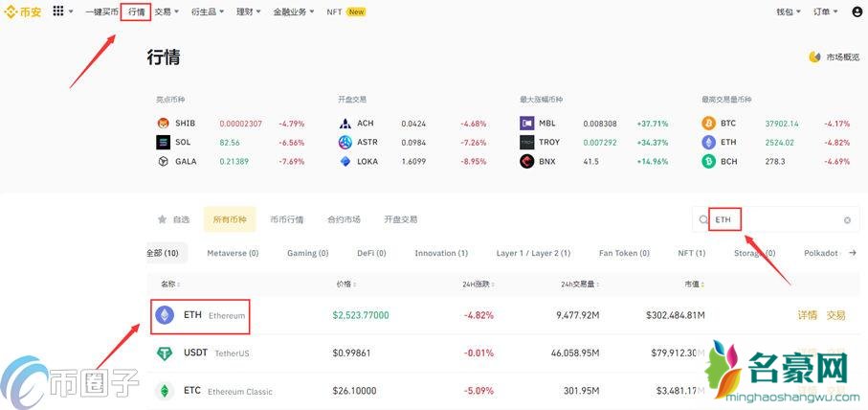Open the user account profile icon
Screen dimensions: 868x410
coord(857,11)
